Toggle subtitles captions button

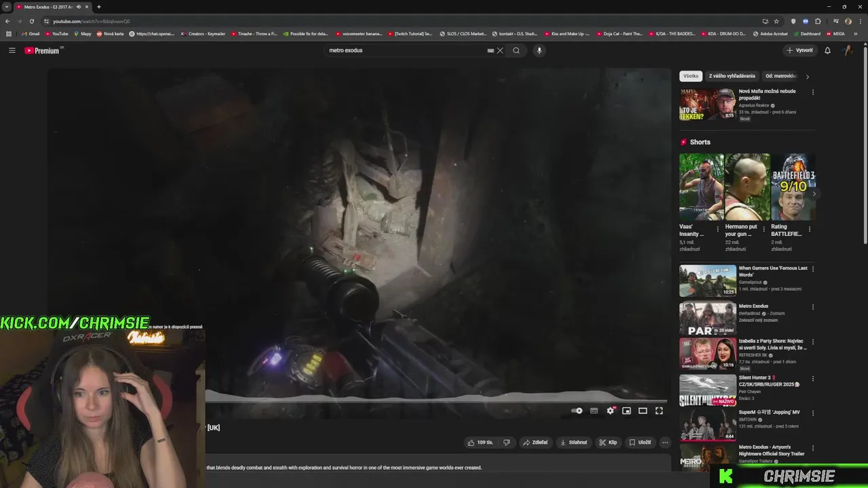(x=594, y=411)
